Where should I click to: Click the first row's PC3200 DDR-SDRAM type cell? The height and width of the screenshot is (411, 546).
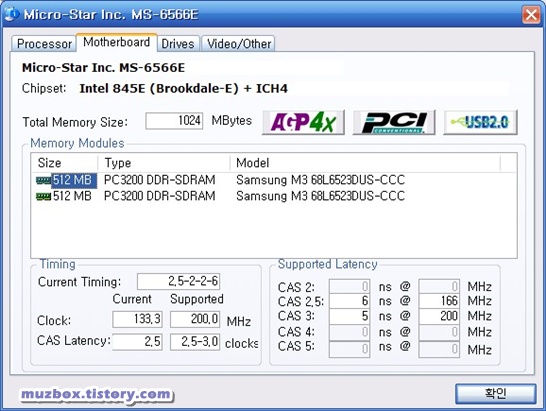point(159,180)
